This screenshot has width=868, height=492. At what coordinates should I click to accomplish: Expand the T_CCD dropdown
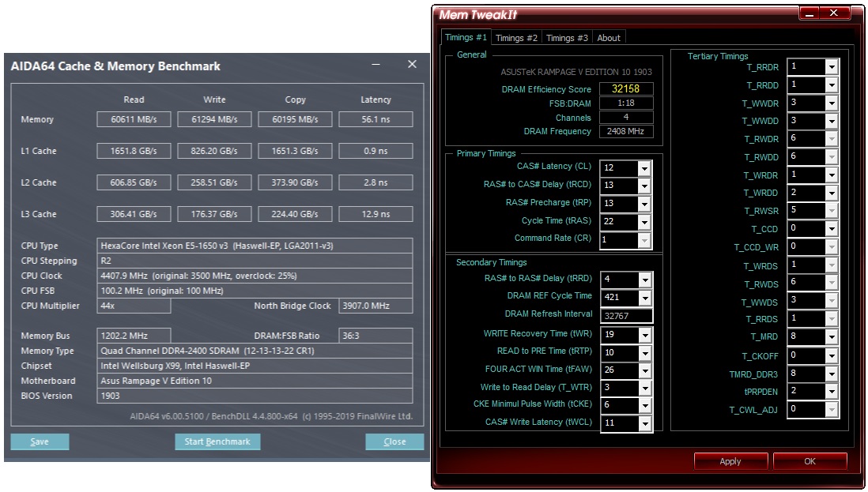[x=832, y=229]
